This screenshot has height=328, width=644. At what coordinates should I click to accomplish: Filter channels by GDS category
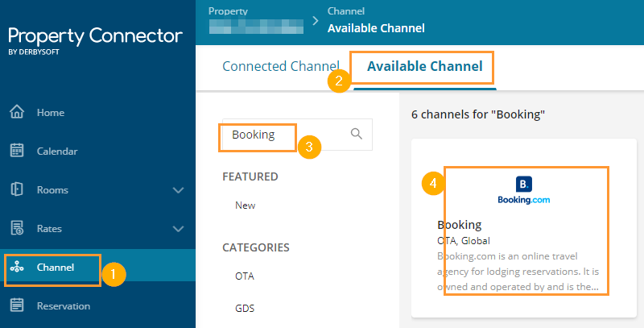(245, 308)
